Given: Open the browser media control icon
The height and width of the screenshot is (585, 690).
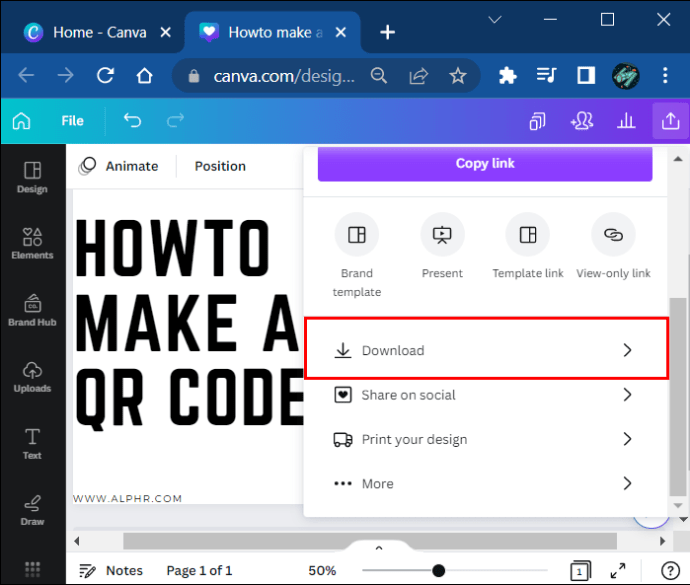Looking at the screenshot, I should (x=546, y=76).
